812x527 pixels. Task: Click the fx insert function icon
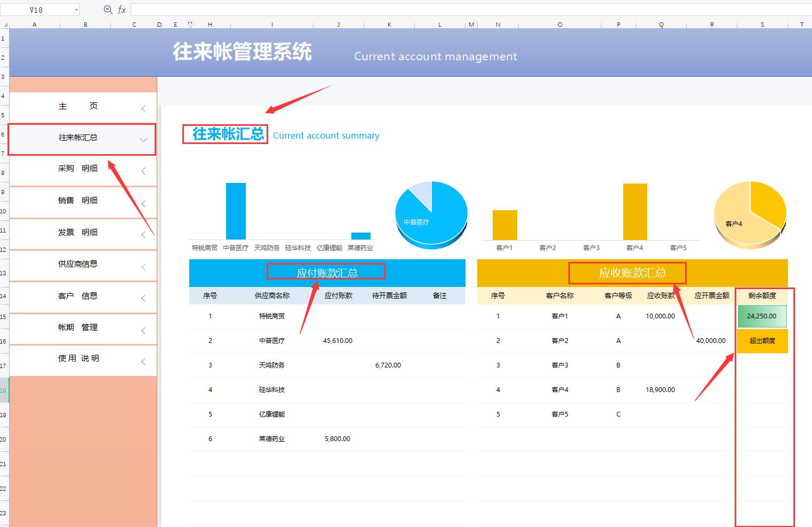pos(122,9)
